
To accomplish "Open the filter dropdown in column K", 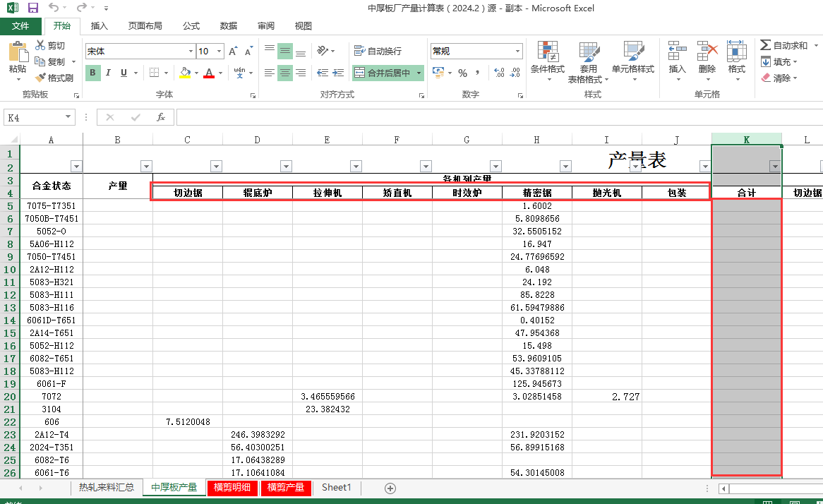I will tap(775, 167).
